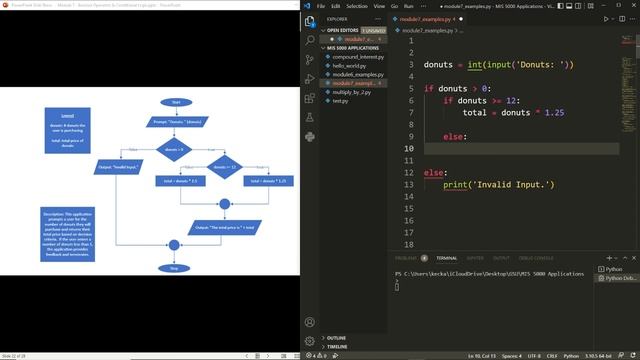Go to previous slide in PowerPoint slideshow

pyautogui.click(x=247, y=356)
